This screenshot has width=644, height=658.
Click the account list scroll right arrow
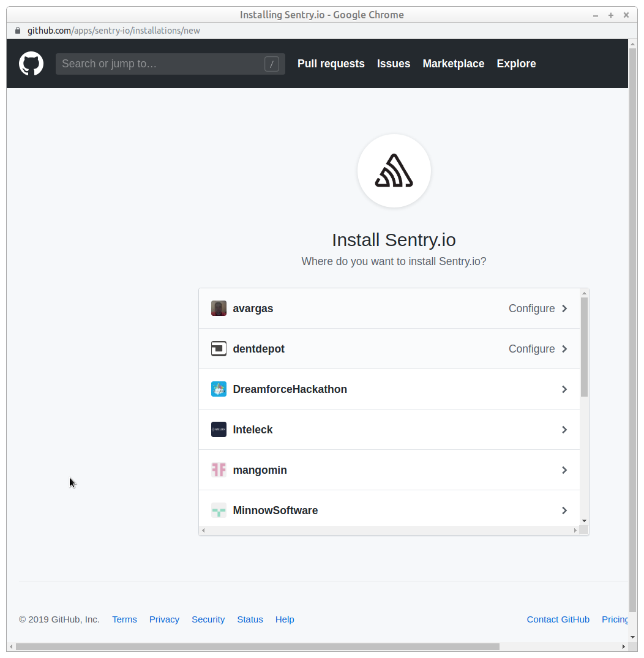click(575, 531)
